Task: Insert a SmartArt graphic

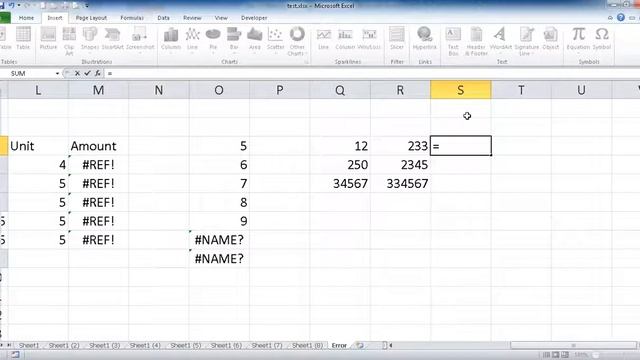Action: pyautogui.click(x=112, y=39)
